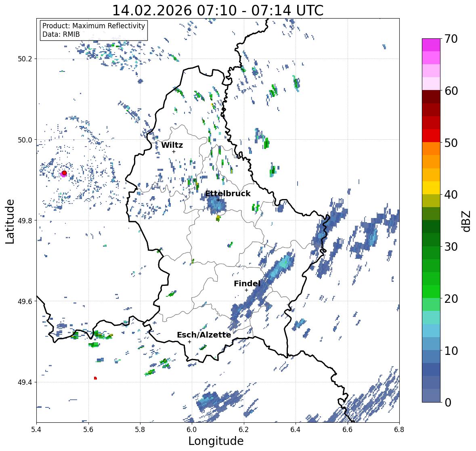Click the 'Data: RMIB' label
This screenshot has height=451, width=476.
[61, 34]
